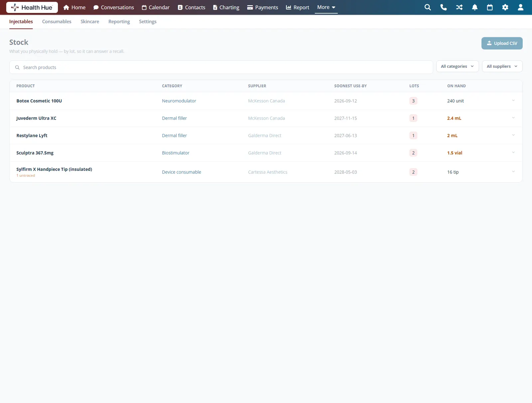Switch to the Settings tab
532x403 pixels.
148,22
